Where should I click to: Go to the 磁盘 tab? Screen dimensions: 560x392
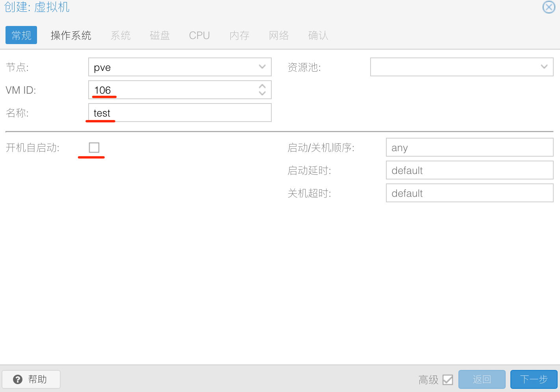click(160, 35)
